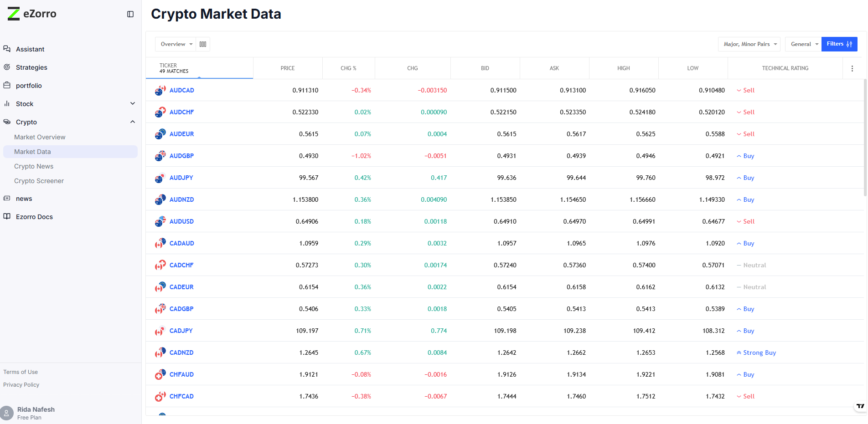Viewport: 868px width, 424px height.
Task: Open the Overview view dropdown
Action: click(175, 44)
